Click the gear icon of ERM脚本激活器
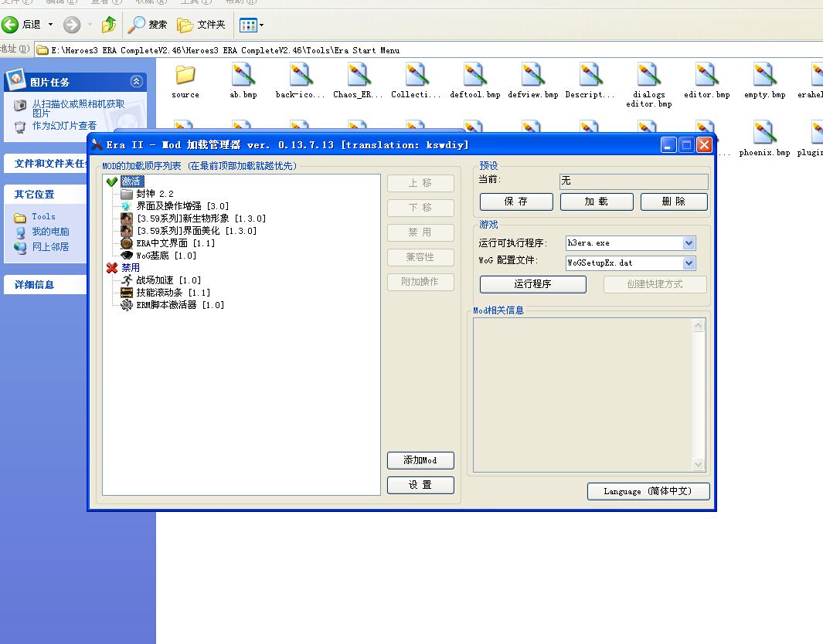Image resolution: width=823 pixels, height=644 pixels. [127, 305]
